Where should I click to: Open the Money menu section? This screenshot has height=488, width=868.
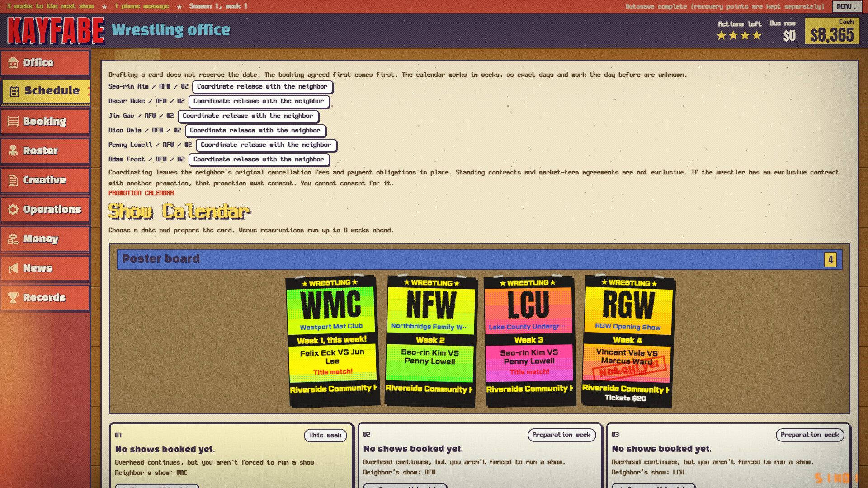(x=45, y=239)
